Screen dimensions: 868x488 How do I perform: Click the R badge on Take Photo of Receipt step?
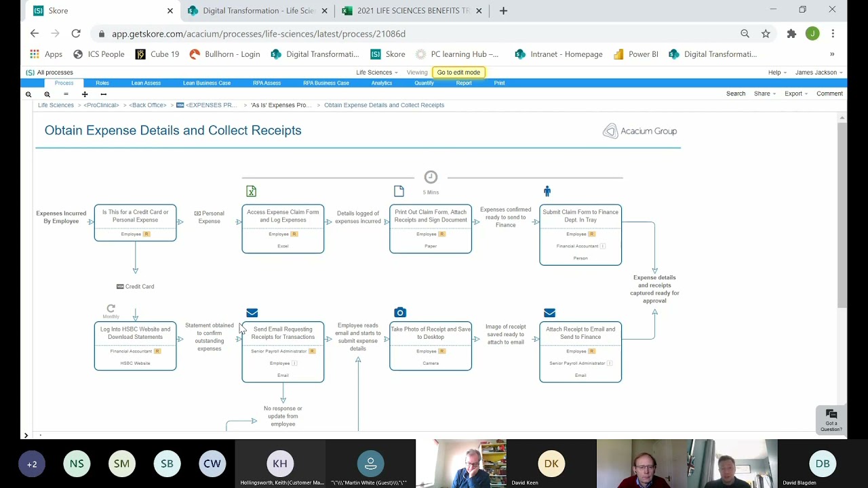pos(441,352)
